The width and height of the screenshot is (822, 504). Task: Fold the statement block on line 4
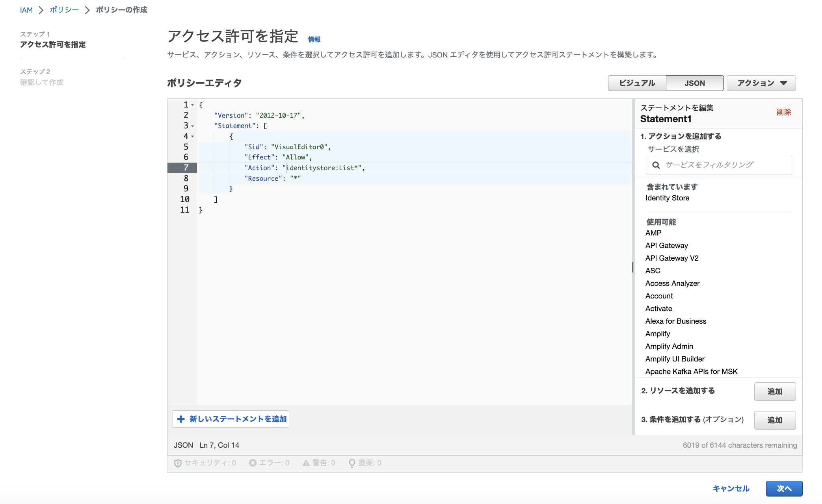193,137
